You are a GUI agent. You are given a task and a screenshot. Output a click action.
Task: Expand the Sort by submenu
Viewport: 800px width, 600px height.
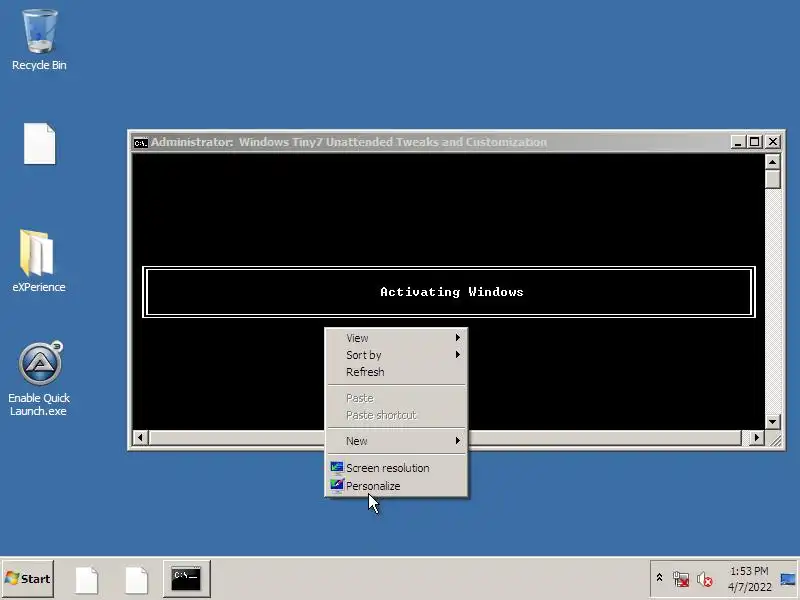pyautogui.click(x=396, y=355)
